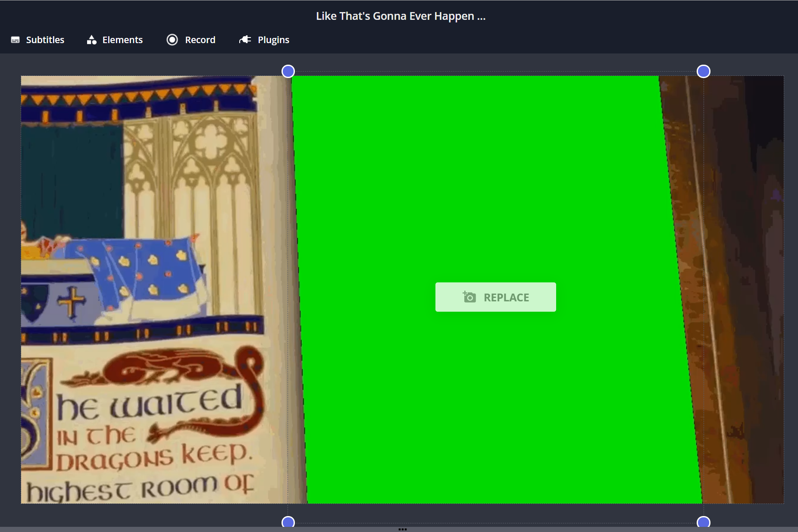Click the project title "Like That's Gonna Ever Happen"
This screenshot has height=532, width=798.
401,16
